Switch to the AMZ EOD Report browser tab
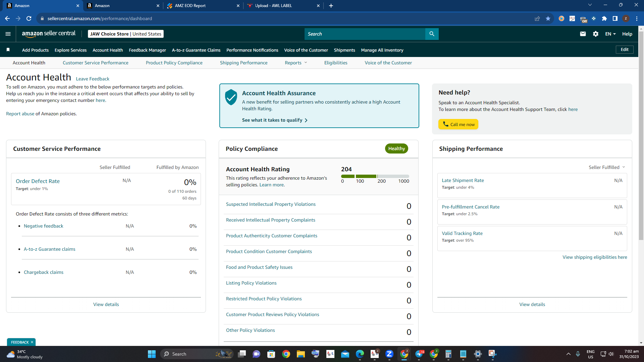Image resolution: width=644 pixels, height=362 pixels. [203, 6]
